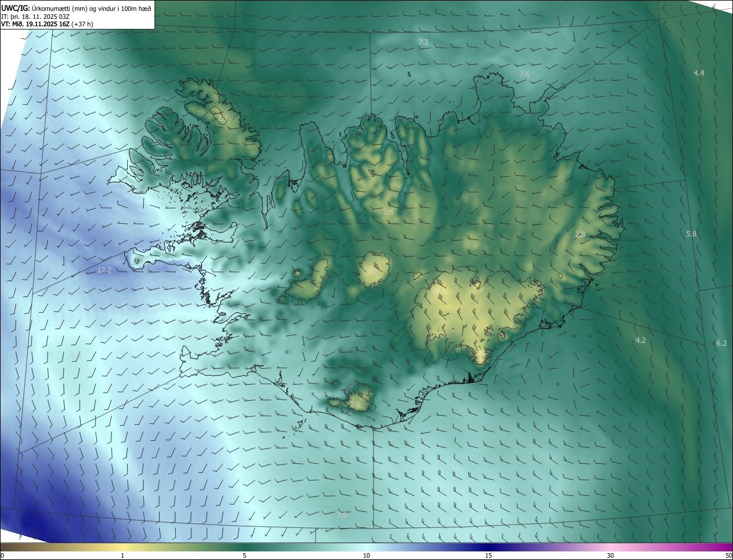
Task: Click the 50 tick on the color scale
Action: pyautogui.click(x=728, y=555)
